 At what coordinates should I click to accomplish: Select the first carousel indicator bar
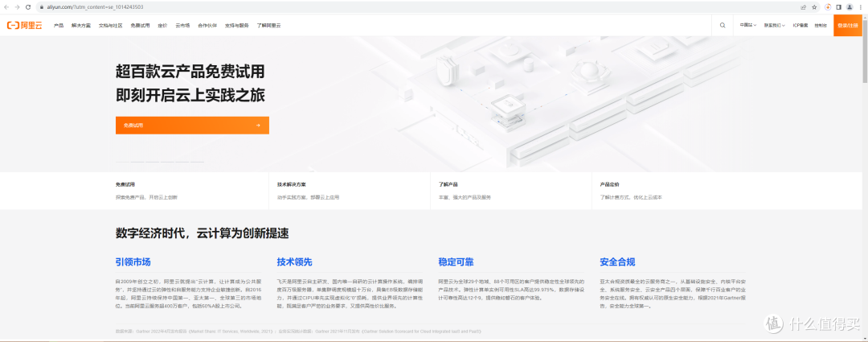[122, 162]
